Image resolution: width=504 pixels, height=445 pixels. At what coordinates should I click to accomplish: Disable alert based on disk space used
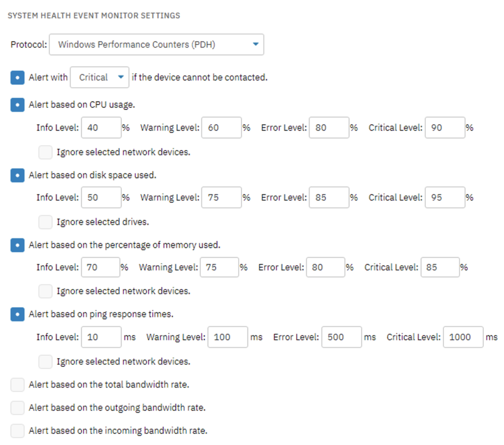tap(17, 176)
